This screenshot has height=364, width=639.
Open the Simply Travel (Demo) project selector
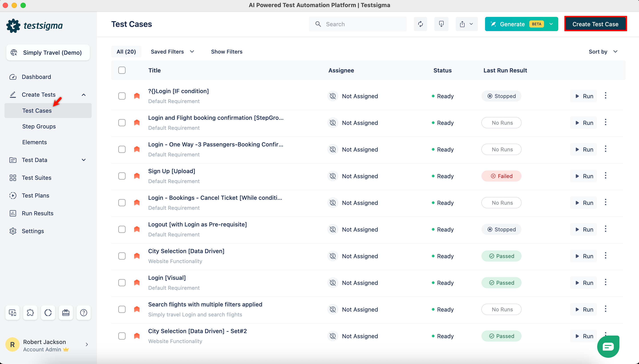tap(48, 52)
